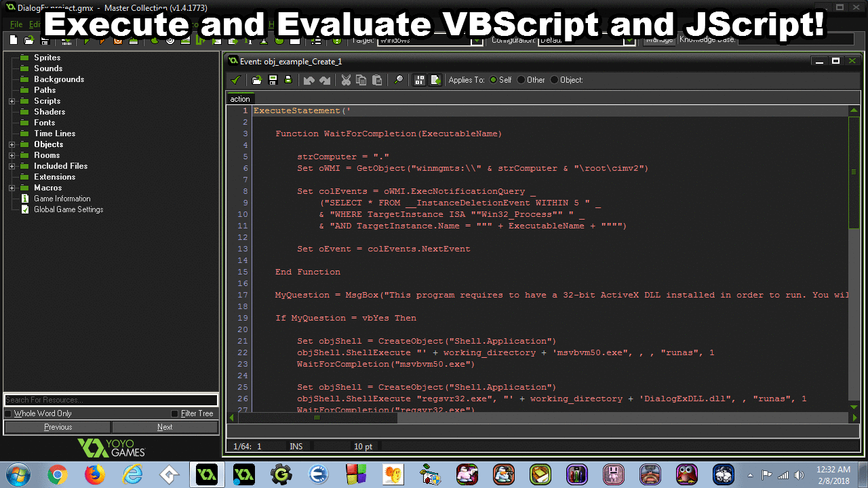Click the print code icon
Image resolution: width=868 pixels, height=488 pixels.
pos(288,80)
